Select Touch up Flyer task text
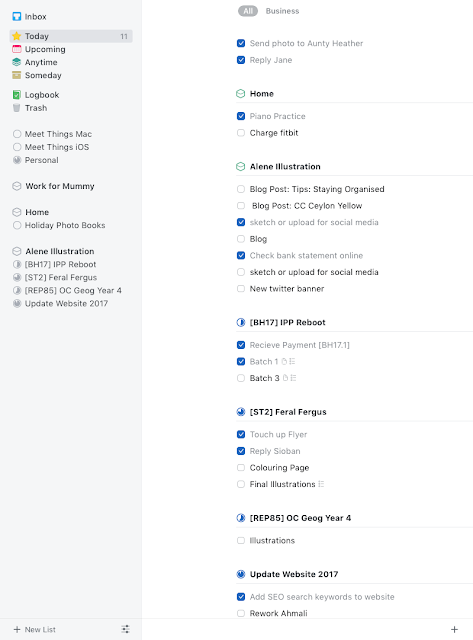The width and height of the screenshot is (473, 640). [x=278, y=434]
